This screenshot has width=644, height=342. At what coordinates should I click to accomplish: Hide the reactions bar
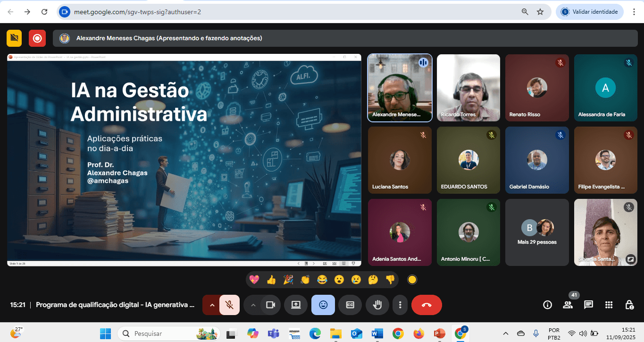click(x=323, y=305)
